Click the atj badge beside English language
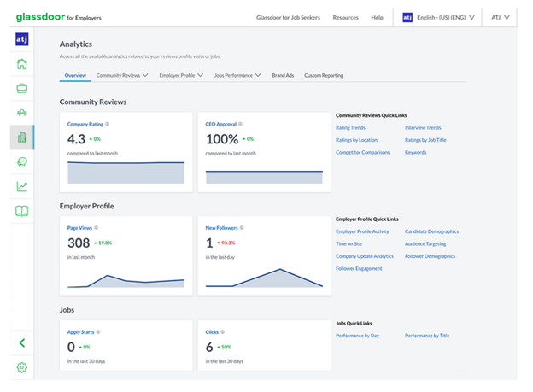This screenshot has height=392, width=533. click(x=407, y=17)
